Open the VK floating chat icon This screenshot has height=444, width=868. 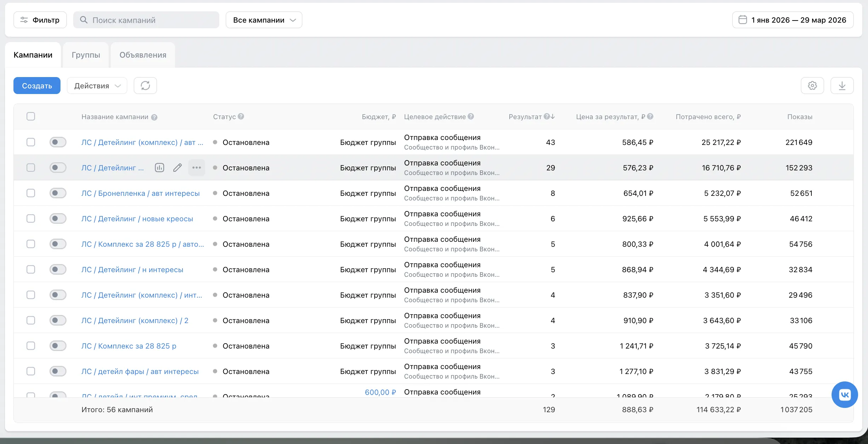[x=844, y=395]
